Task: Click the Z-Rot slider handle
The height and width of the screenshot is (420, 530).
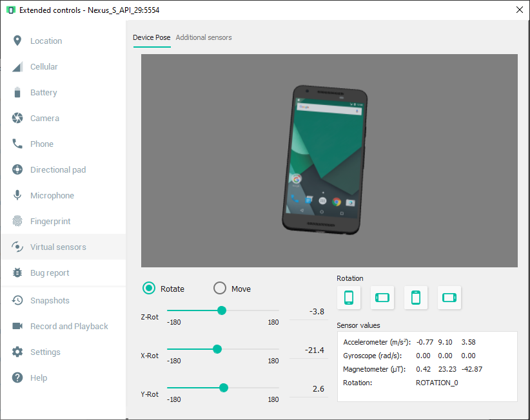Action: coord(222,310)
